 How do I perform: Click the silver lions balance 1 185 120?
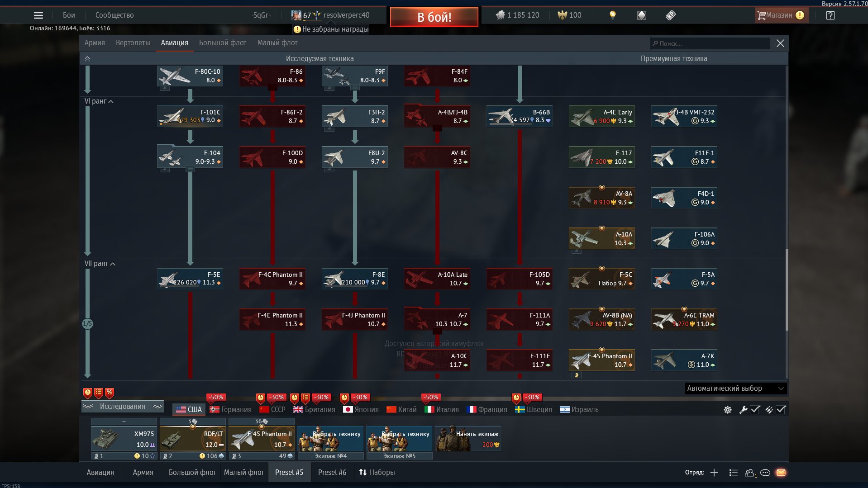518,15
